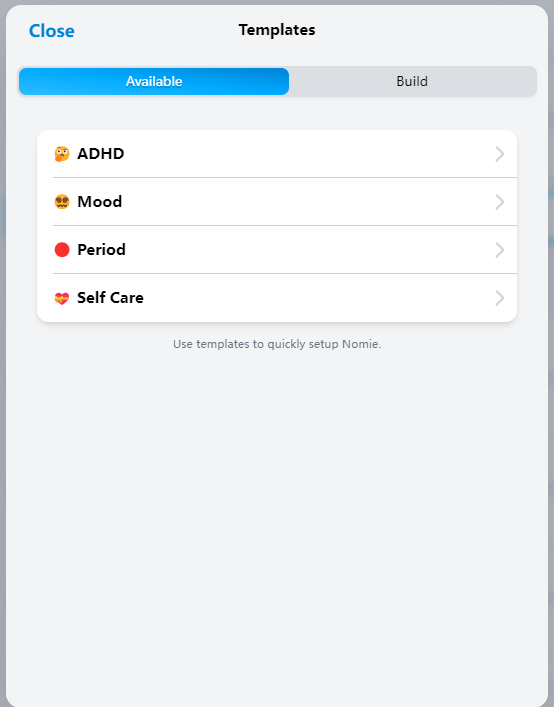Click the Self Care heart icon
The width and height of the screenshot is (554, 707).
pos(62,298)
